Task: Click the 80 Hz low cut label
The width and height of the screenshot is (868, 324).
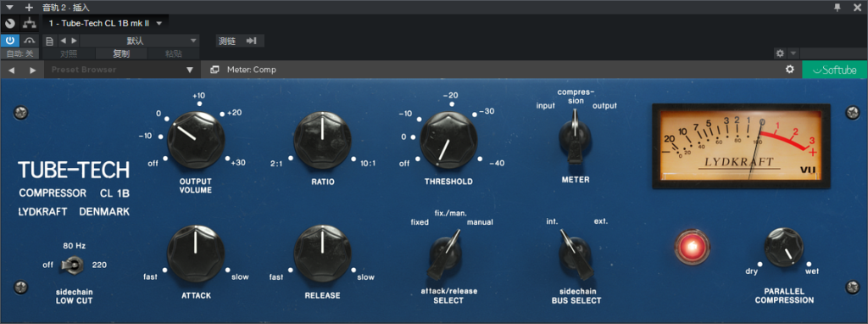Action: 75,245
